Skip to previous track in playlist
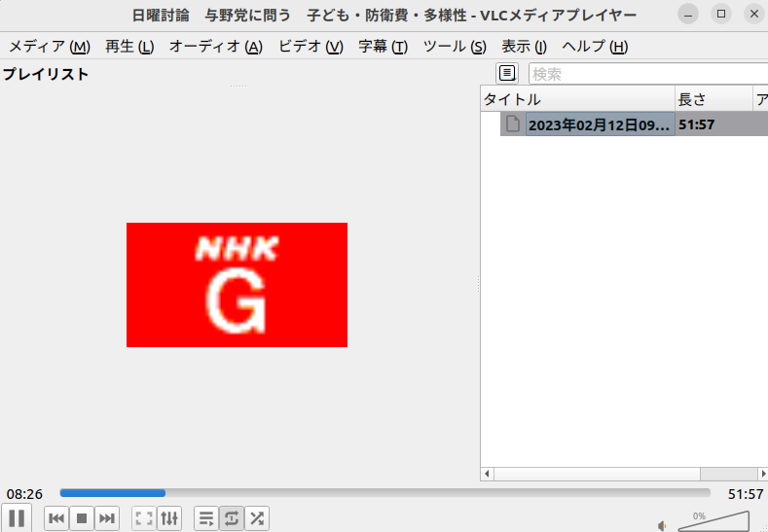 [56, 517]
